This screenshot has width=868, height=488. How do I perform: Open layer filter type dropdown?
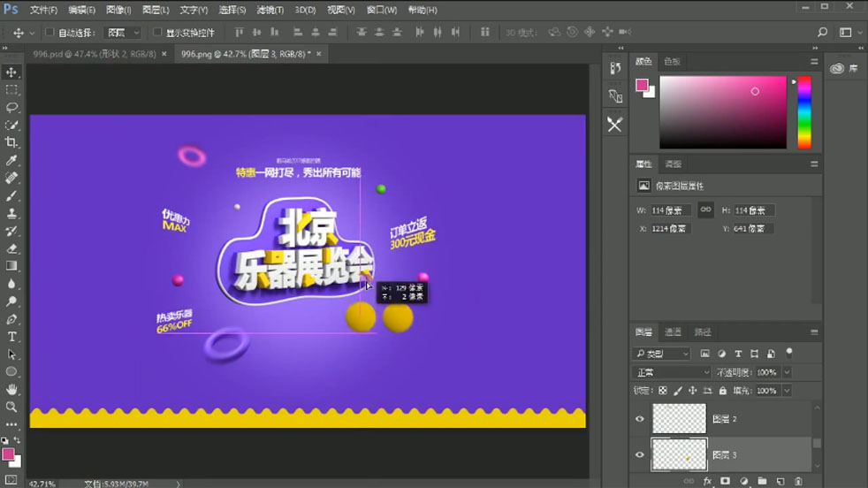pos(662,354)
